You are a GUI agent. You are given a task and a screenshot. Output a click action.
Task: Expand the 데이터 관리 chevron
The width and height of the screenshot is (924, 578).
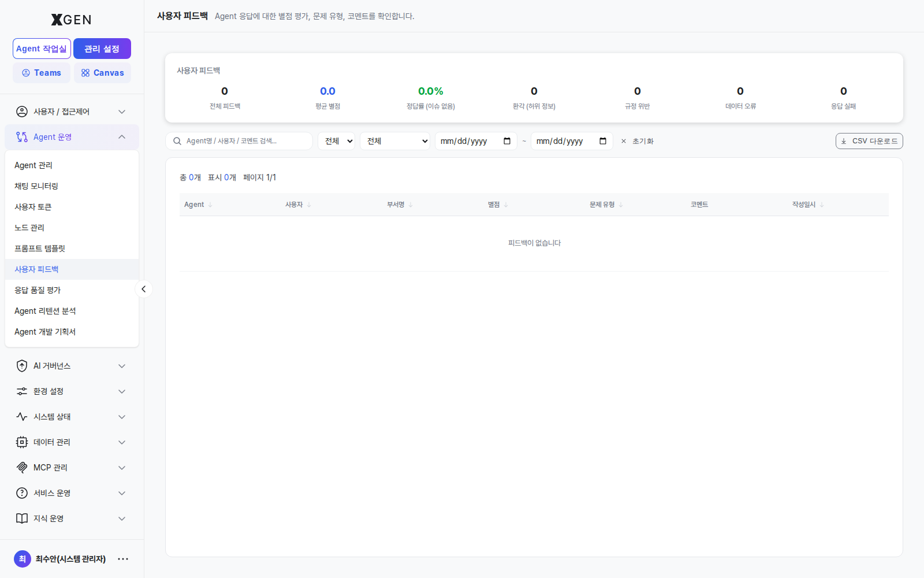(122, 442)
